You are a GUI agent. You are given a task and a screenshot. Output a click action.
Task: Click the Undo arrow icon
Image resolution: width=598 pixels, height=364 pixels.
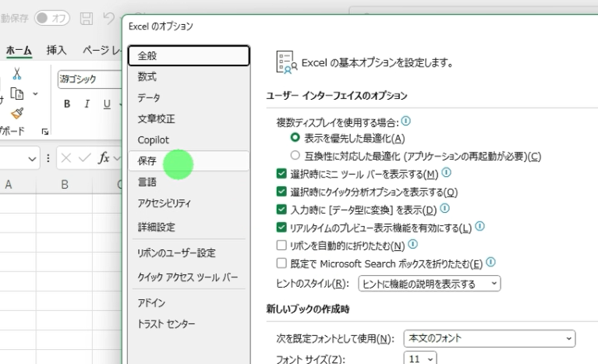tap(108, 18)
